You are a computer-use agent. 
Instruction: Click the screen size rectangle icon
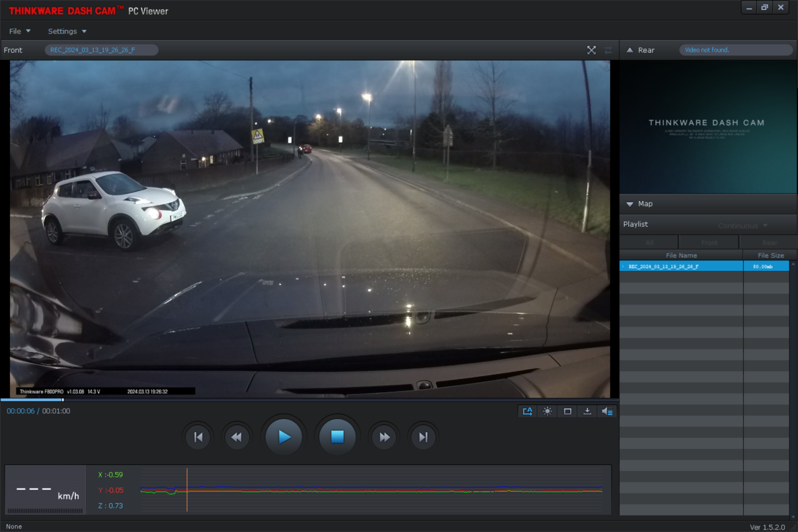[x=568, y=411]
